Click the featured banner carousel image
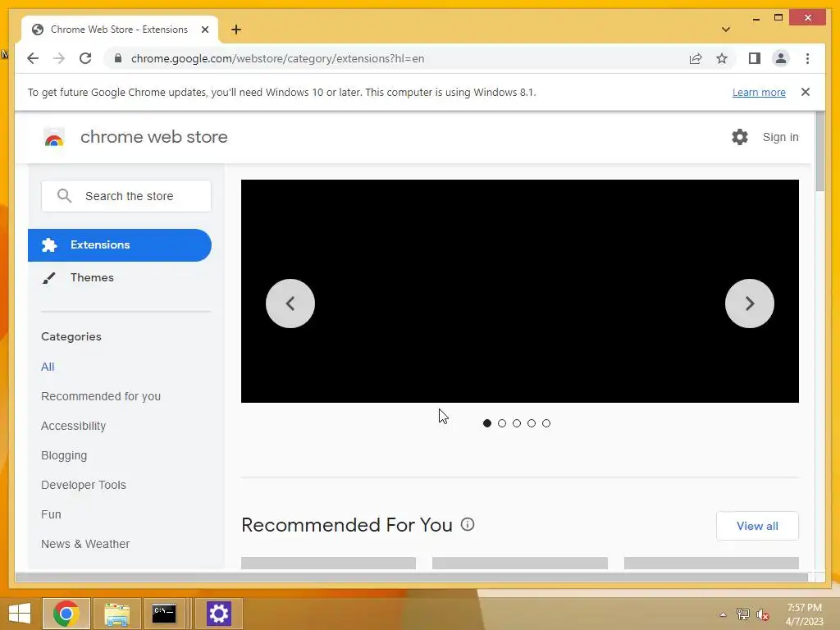840x630 pixels. (x=519, y=291)
